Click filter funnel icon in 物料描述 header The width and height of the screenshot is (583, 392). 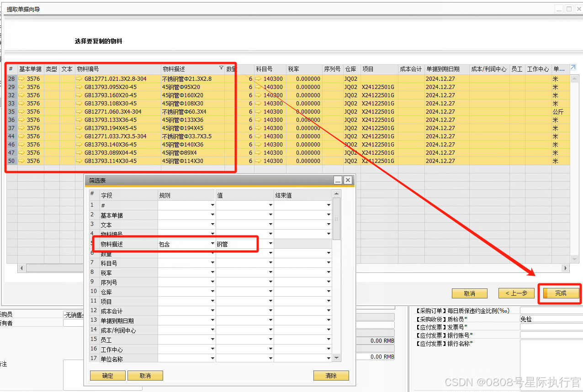tap(222, 68)
